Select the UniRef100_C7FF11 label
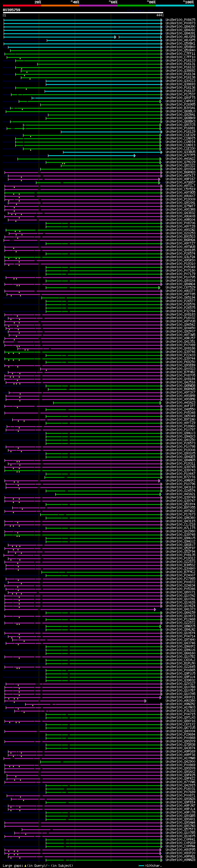197x868 pixels. pyautogui.click(x=180, y=54)
